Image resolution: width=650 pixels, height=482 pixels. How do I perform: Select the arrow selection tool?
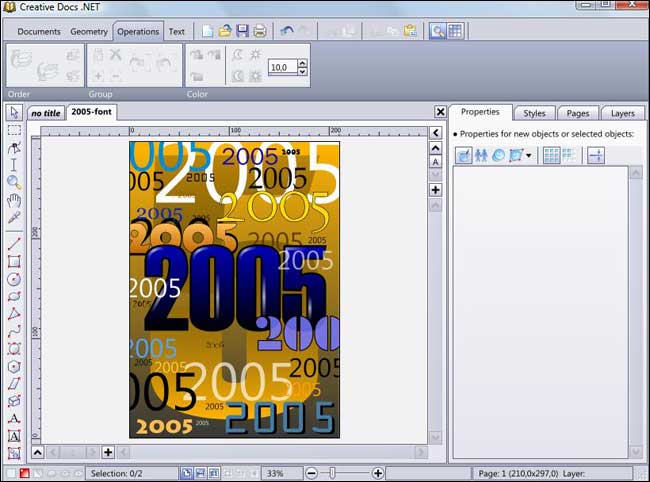tap(14, 112)
